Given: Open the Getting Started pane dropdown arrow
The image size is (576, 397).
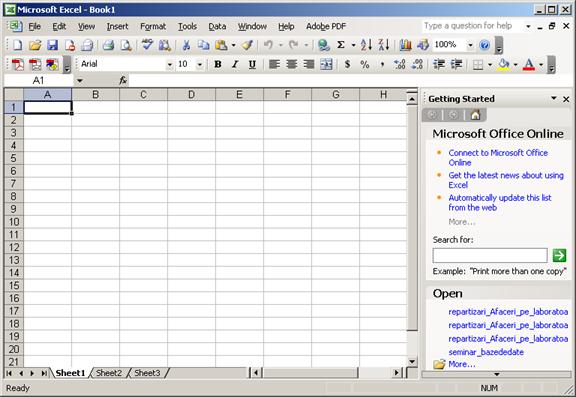Looking at the screenshot, I should [554, 98].
